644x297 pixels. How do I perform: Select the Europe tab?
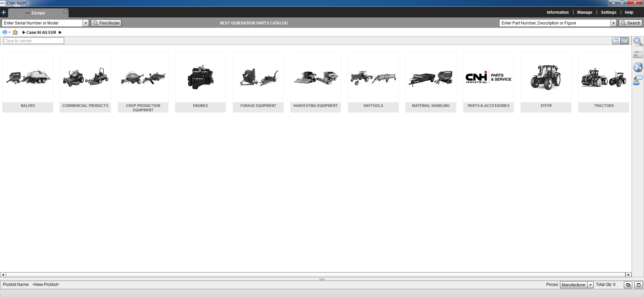click(x=38, y=13)
